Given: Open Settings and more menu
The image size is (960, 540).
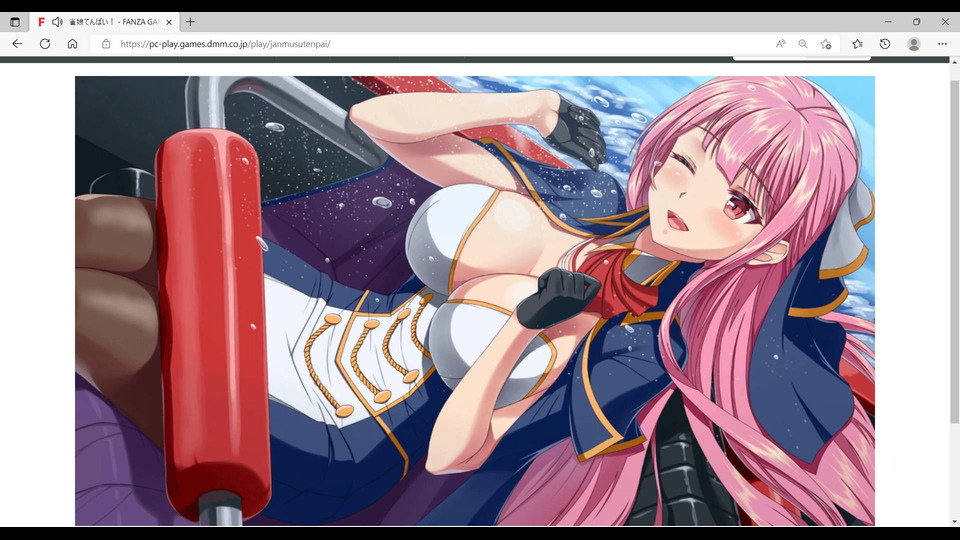Looking at the screenshot, I should [x=942, y=44].
